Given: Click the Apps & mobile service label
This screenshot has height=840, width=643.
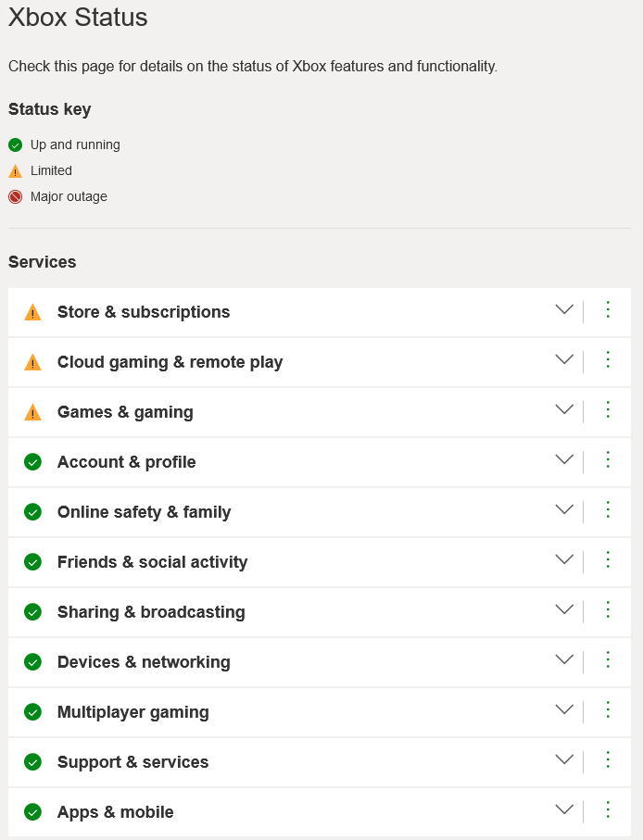Looking at the screenshot, I should (x=115, y=812).
